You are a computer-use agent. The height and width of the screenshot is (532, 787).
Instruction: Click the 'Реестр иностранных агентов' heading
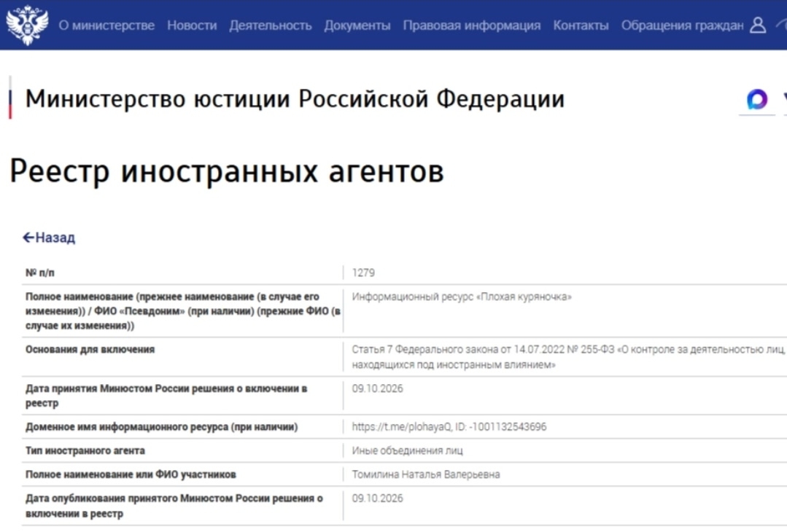[227, 171]
